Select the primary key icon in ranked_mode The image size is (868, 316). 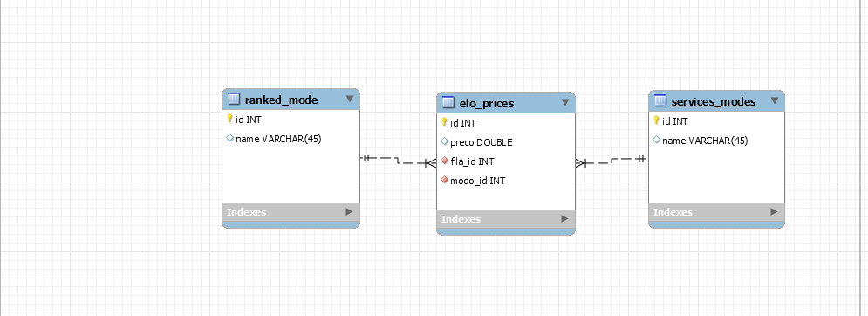229,119
